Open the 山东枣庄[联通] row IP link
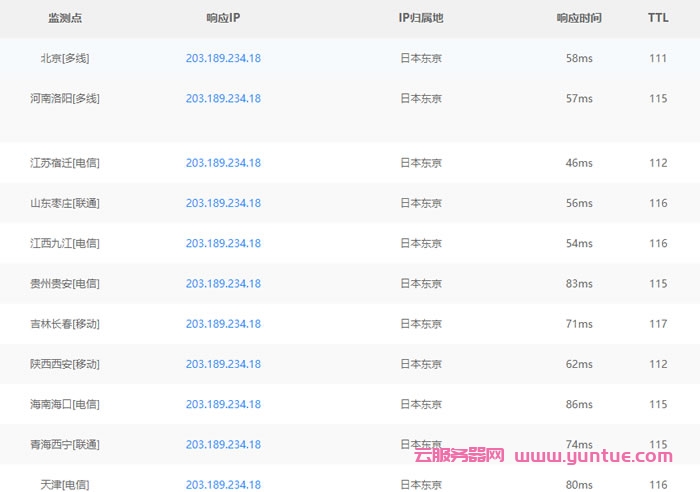Viewport: 700px width, 492px height. click(x=223, y=203)
